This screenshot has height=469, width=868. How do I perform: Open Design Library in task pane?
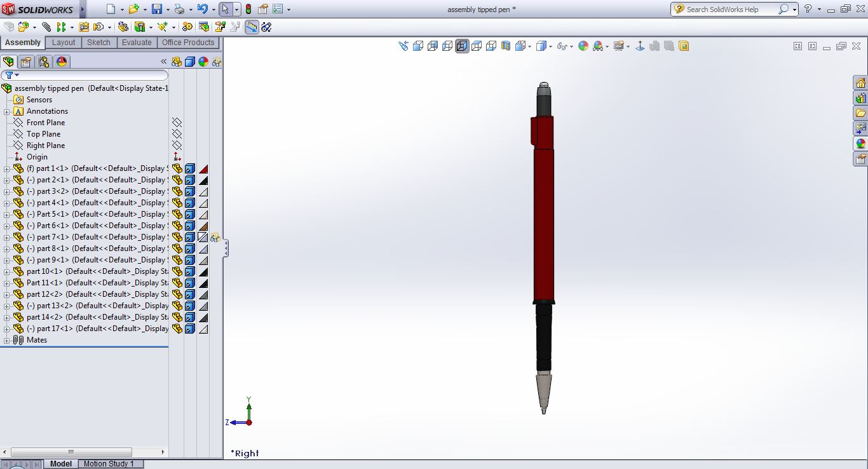860,99
